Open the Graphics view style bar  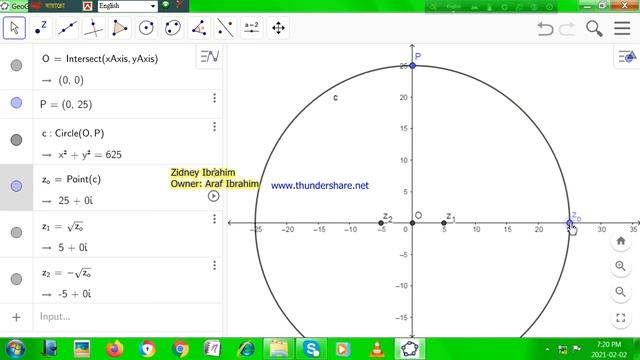[627, 56]
